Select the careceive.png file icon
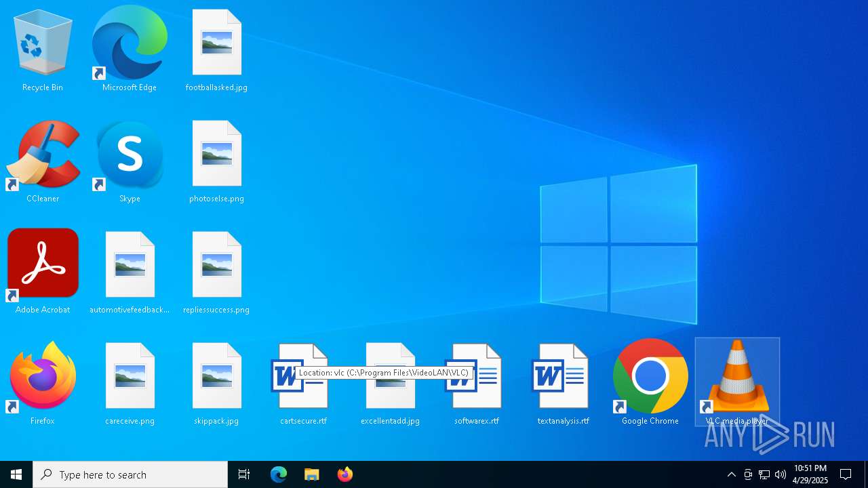The width and height of the screenshot is (868, 488). point(130,384)
